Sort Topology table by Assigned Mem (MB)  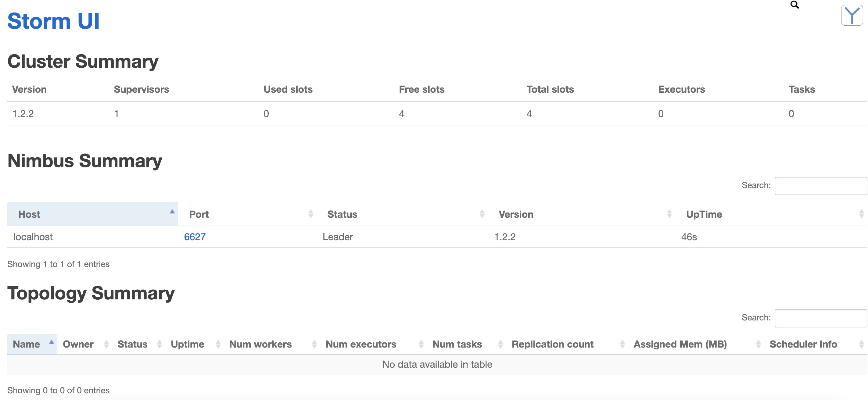click(696, 344)
